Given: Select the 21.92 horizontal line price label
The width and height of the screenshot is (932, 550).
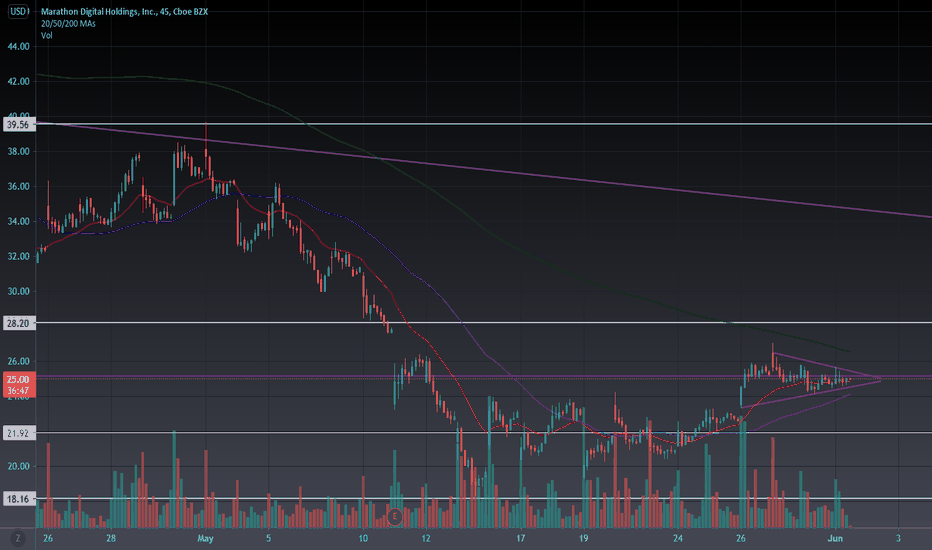Looking at the screenshot, I should (x=18, y=433).
